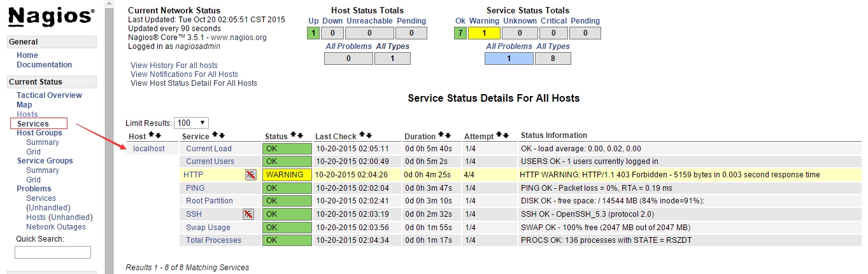Sort Host column descending with down arrow

(x=158, y=136)
